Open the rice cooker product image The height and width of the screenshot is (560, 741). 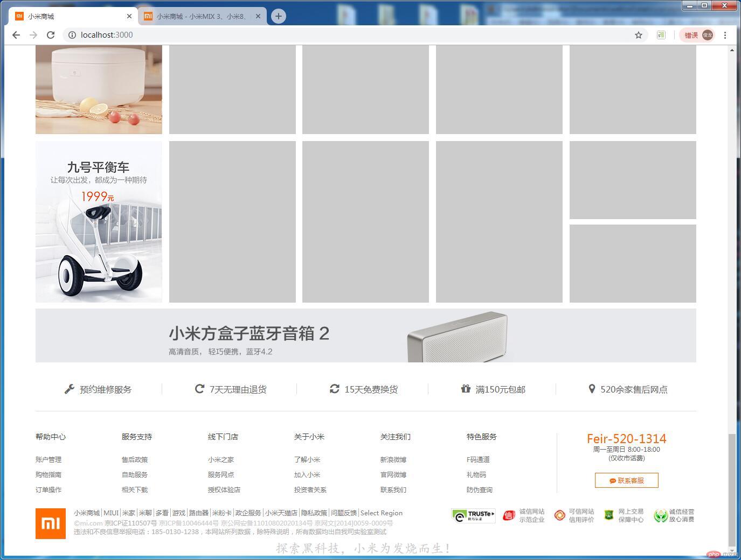pyautogui.click(x=99, y=89)
